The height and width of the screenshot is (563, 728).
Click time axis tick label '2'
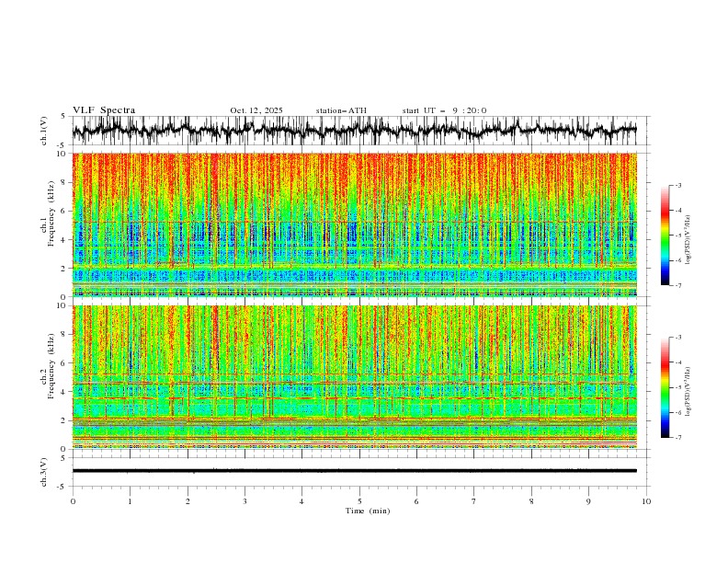click(188, 501)
